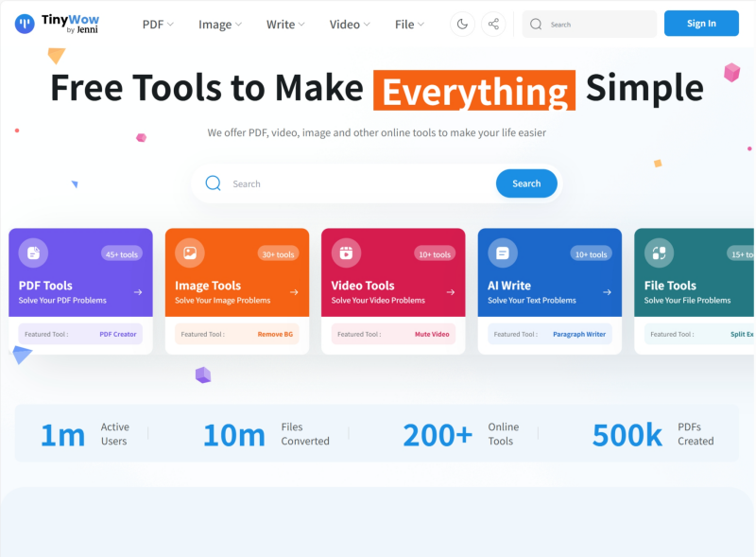Open the File menu in navigation
Viewport: 756px width, 557px height.
point(409,25)
